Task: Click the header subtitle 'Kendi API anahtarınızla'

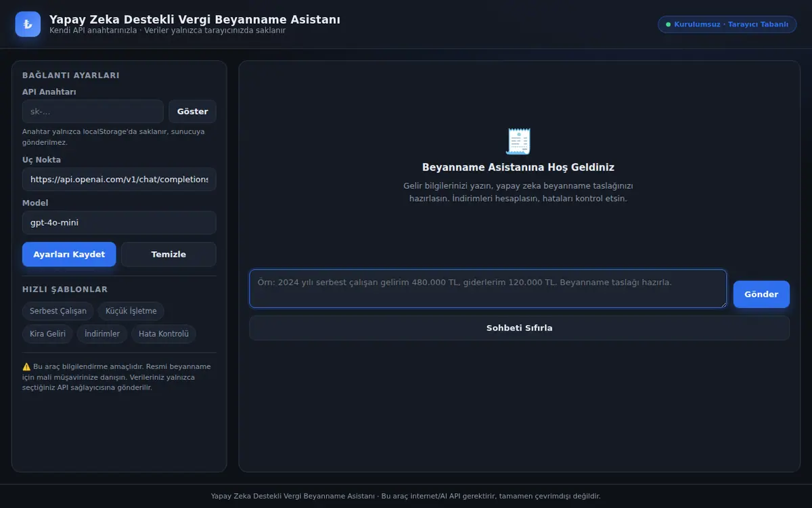Action: point(167,30)
